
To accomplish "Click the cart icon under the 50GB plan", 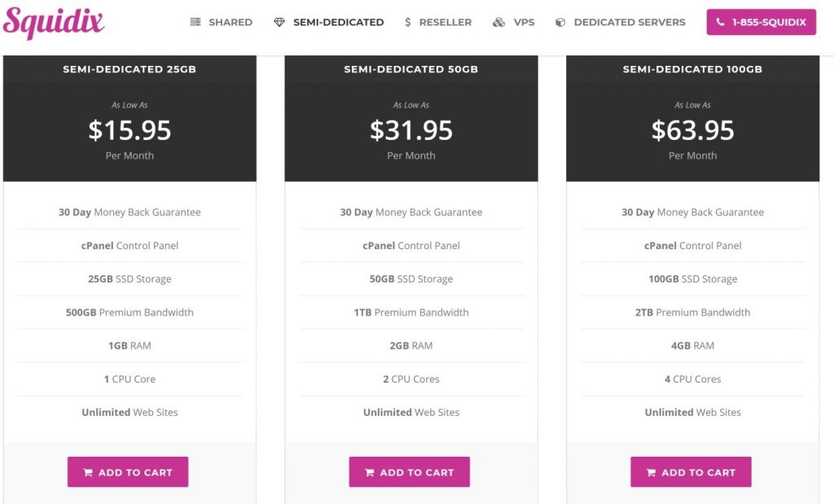I will point(369,472).
